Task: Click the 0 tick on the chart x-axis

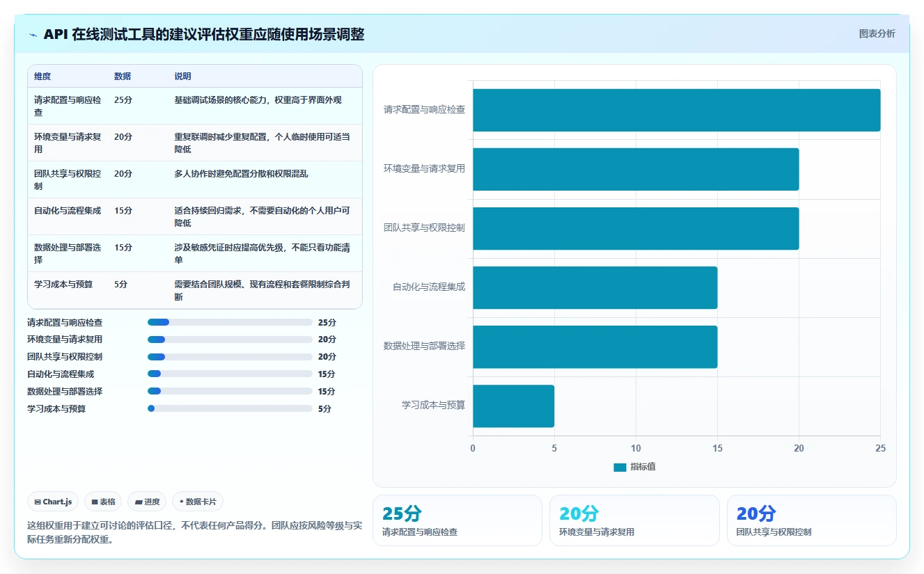Action: coord(473,449)
